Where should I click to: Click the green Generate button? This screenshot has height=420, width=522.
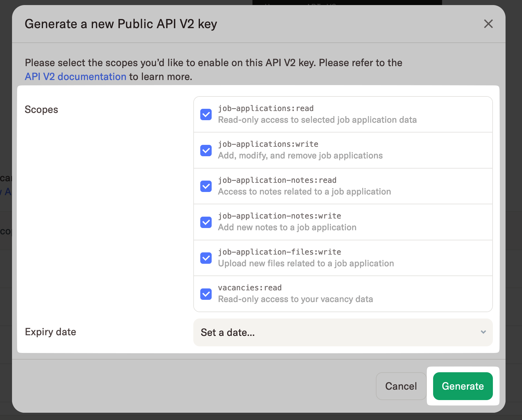tap(463, 386)
